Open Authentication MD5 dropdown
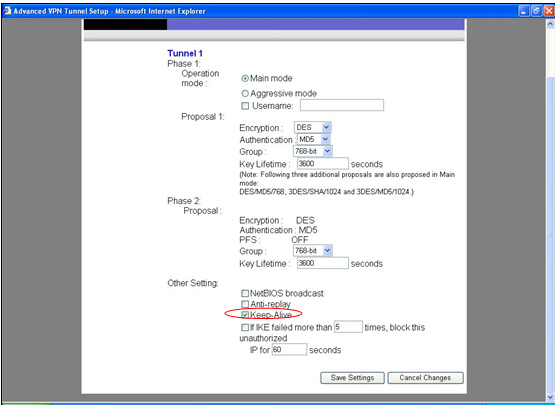The width and height of the screenshot is (555, 405). (314, 139)
